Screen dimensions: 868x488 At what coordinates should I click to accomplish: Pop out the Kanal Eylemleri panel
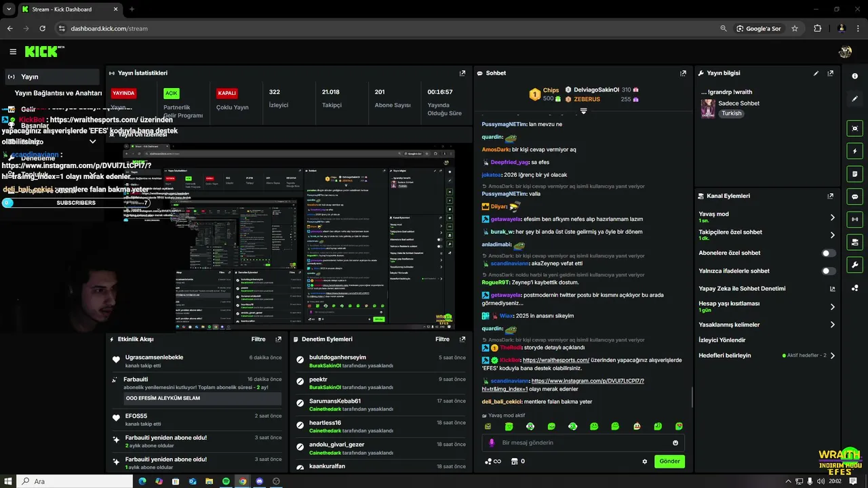830,196
